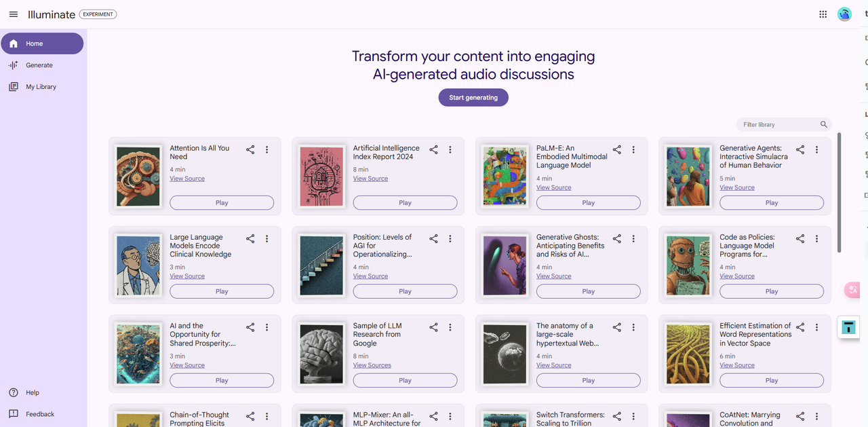Viewport: 868px width, 427px height.
Task: Open My Library in the sidebar
Action: (42, 87)
